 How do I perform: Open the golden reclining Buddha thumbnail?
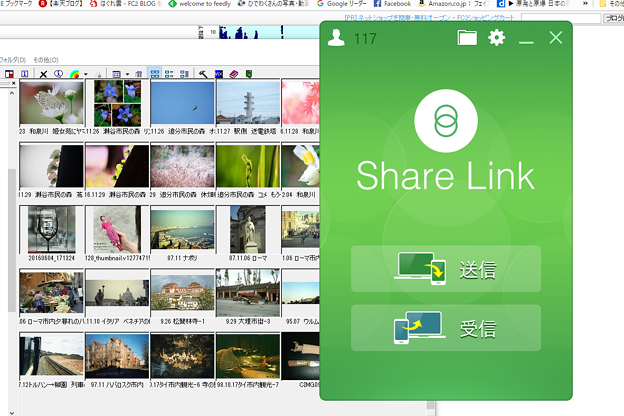tap(248, 355)
